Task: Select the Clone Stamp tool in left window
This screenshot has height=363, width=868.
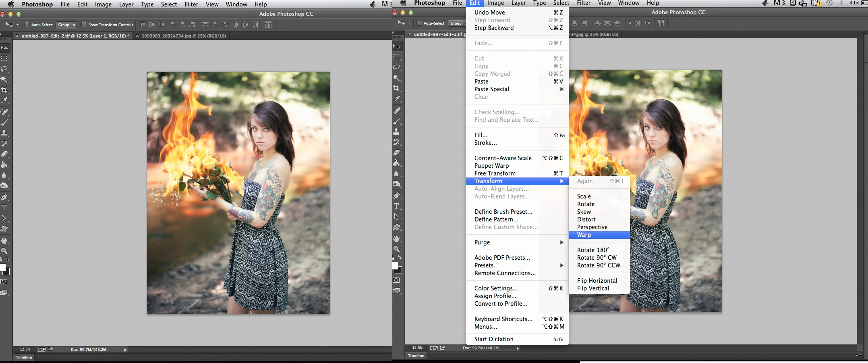Action: click(4, 133)
